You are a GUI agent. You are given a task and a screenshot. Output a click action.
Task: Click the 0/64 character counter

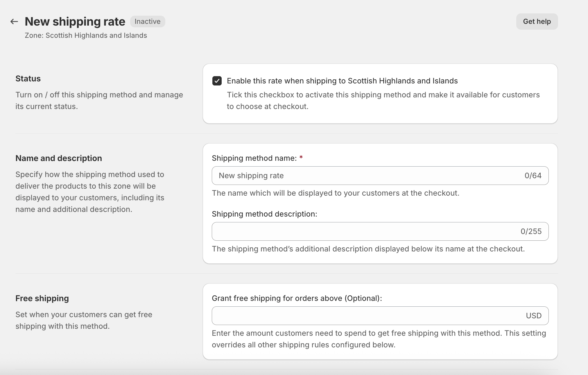pyautogui.click(x=533, y=176)
